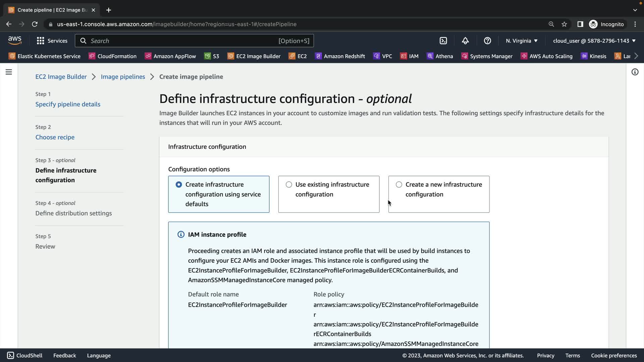The height and width of the screenshot is (362, 644).
Task: Click the AWS logo home icon
Action: (x=15, y=41)
